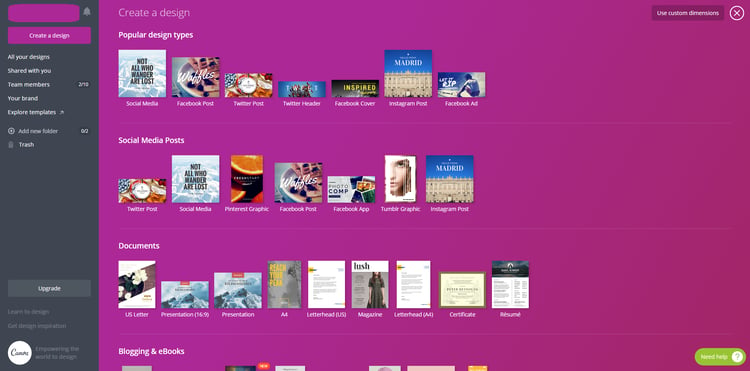The image size is (750, 371).
Task: Open Explore templates link
Action: point(32,112)
